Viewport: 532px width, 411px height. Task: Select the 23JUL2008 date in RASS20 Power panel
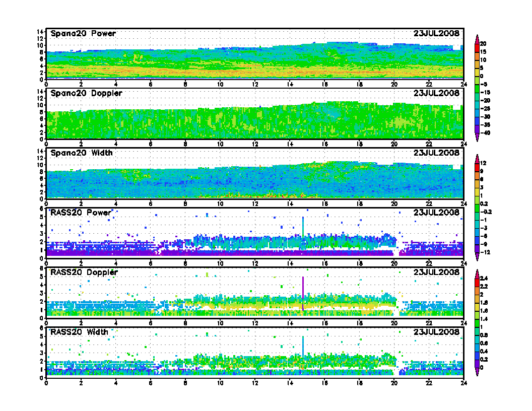click(436, 212)
